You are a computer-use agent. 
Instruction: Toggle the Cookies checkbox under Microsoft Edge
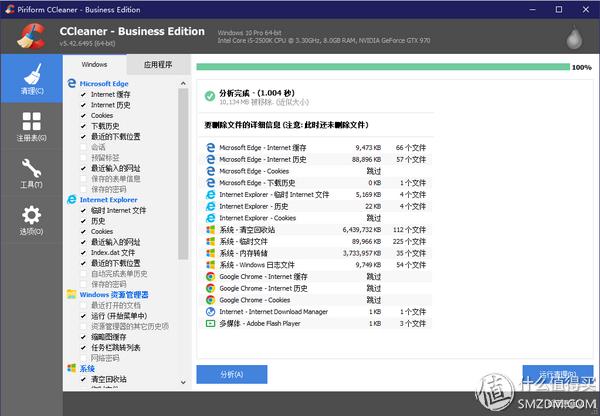83,115
